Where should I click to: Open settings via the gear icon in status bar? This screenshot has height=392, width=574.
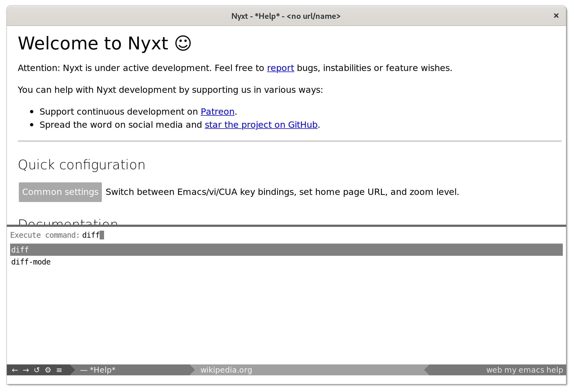pos(48,370)
